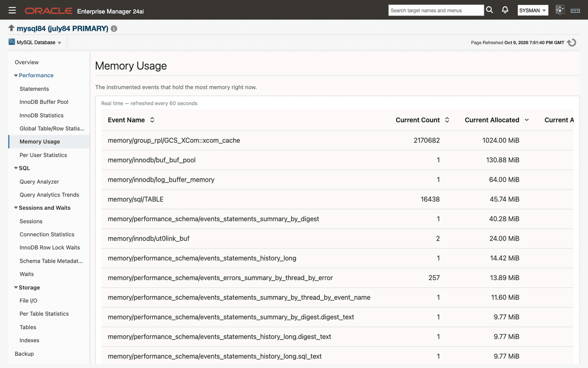Select Memory Usage in sidebar
This screenshot has width=588, height=368.
[49, 142]
